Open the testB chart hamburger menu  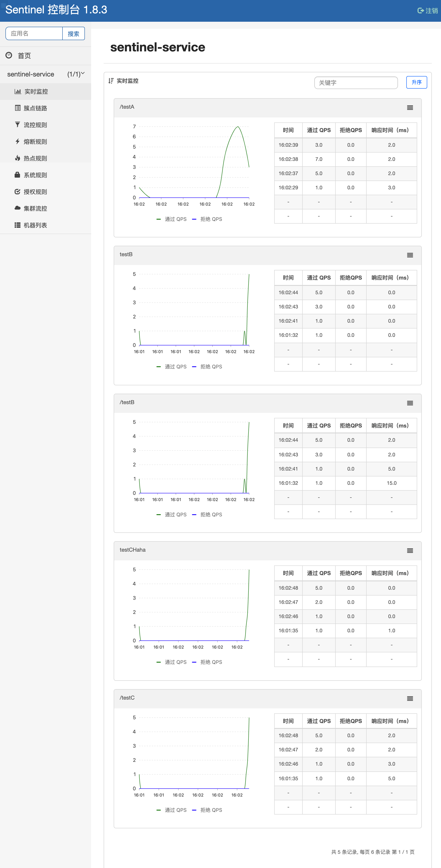pos(410,255)
